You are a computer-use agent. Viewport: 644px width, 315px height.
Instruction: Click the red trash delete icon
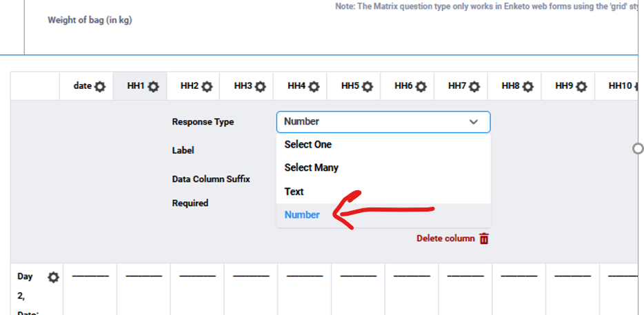click(484, 238)
